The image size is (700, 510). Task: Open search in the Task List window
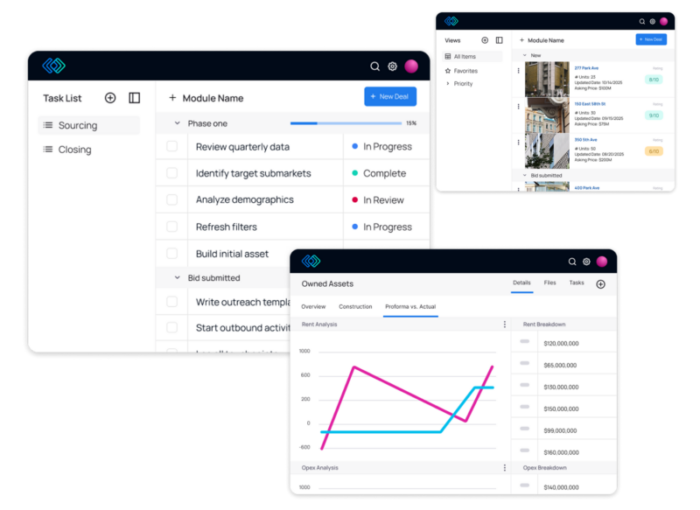click(375, 66)
